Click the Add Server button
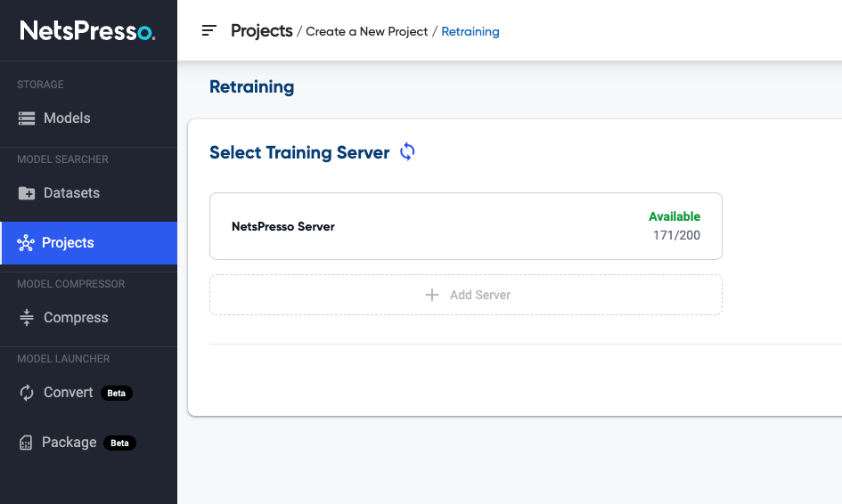The image size is (842, 504). tap(466, 295)
